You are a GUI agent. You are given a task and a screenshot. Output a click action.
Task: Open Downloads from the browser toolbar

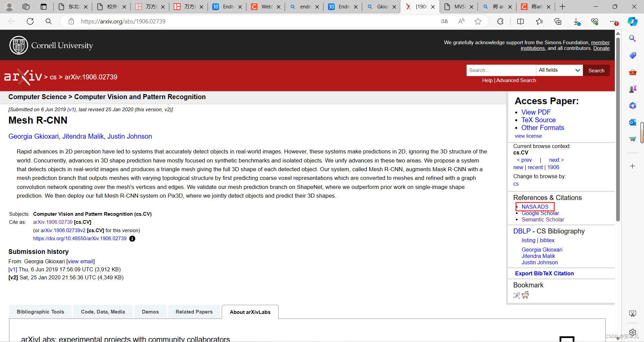click(577, 21)
